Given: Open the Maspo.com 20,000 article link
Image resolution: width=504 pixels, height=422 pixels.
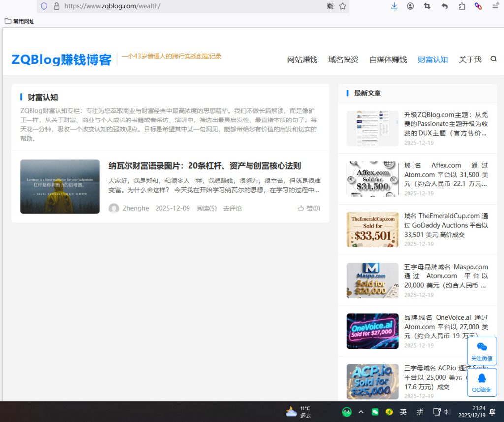Looking at the screenshot, I should (x=446, y=276).
